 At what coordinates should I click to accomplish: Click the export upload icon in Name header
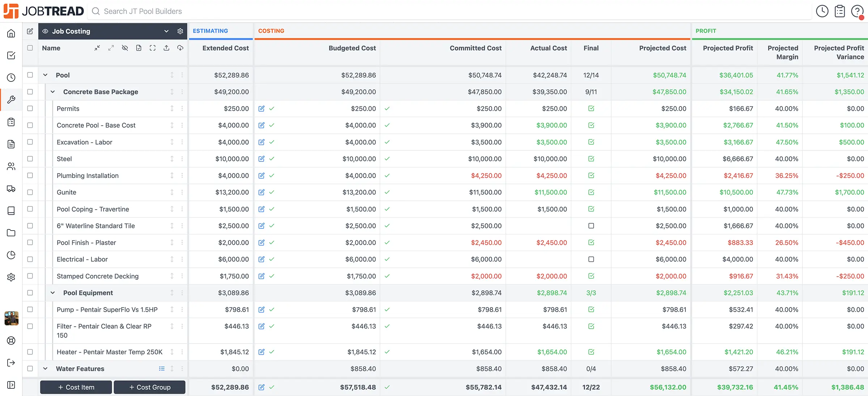coord(166,48)
